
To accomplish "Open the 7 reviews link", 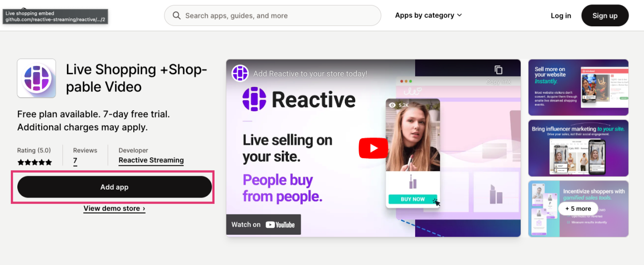I will point(75,161).
